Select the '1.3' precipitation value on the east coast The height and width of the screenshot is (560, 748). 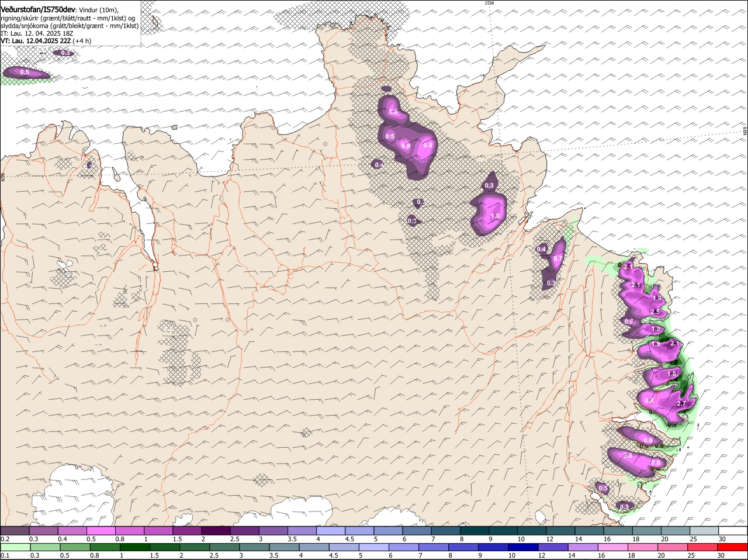656,330
